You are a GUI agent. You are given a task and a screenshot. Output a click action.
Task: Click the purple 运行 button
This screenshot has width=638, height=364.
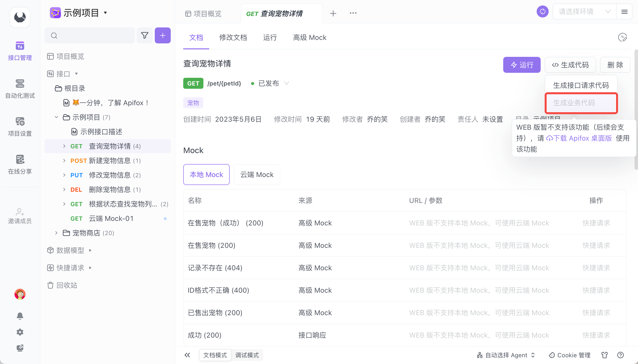coord(522,65)
